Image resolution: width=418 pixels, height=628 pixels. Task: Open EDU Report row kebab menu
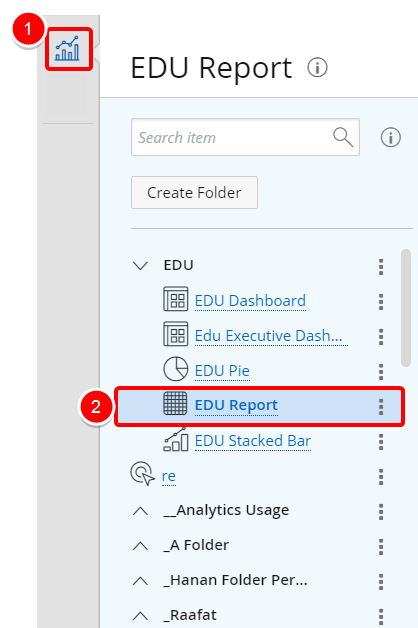tap(381, 407)
